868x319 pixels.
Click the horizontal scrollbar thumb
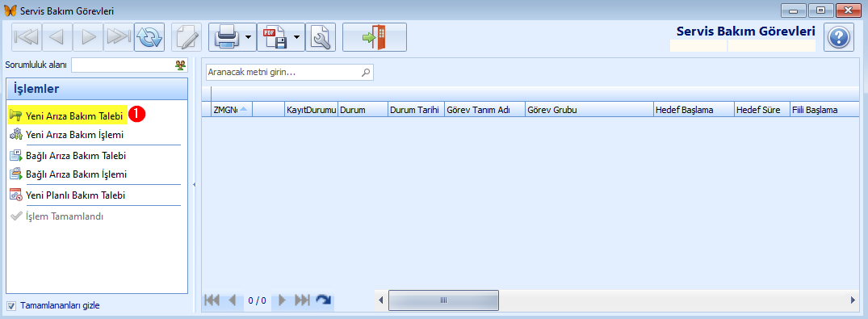coord(443,300)
